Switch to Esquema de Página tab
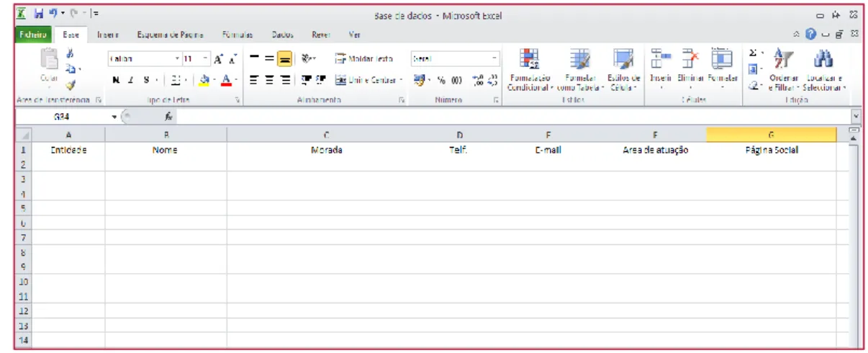The width and height of the screenshot is (868, 353). pos(171,35)
